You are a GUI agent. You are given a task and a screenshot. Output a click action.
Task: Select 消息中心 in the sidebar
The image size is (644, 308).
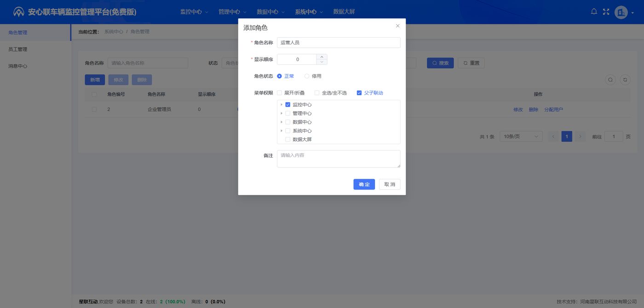point(35,66)
